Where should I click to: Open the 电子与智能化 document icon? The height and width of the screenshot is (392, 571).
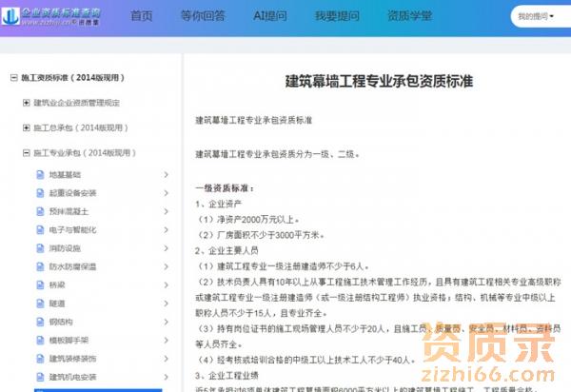point(40,230)
